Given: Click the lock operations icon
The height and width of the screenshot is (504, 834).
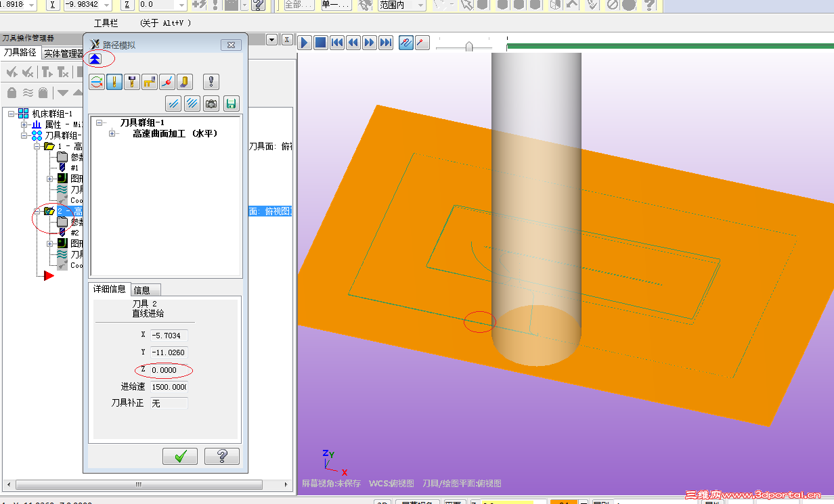Looking at the screenshot, I should click(x=12, y=93).
